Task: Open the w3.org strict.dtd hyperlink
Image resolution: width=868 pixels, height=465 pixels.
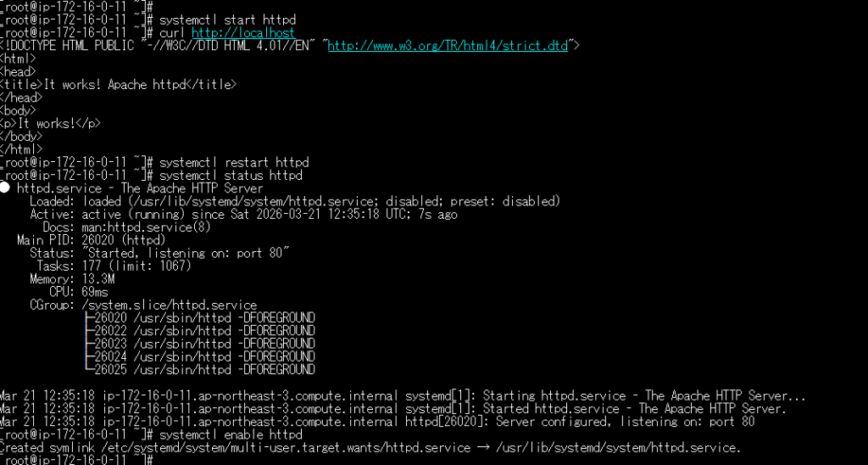Action: click(x=449, y=45)
